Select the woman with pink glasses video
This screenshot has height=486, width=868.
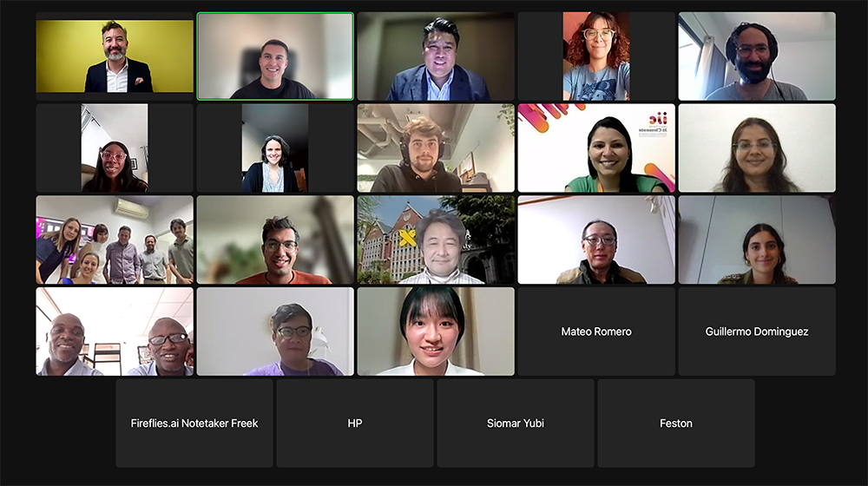tap(115, 148)
